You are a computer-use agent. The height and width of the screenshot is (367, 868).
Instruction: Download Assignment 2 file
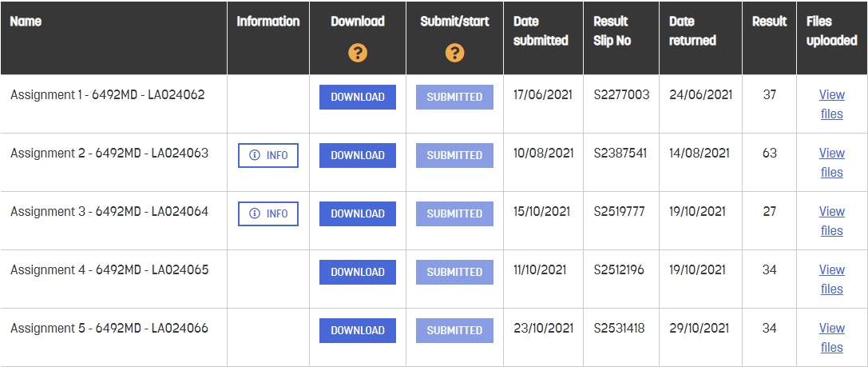click(x=358, y=155)
